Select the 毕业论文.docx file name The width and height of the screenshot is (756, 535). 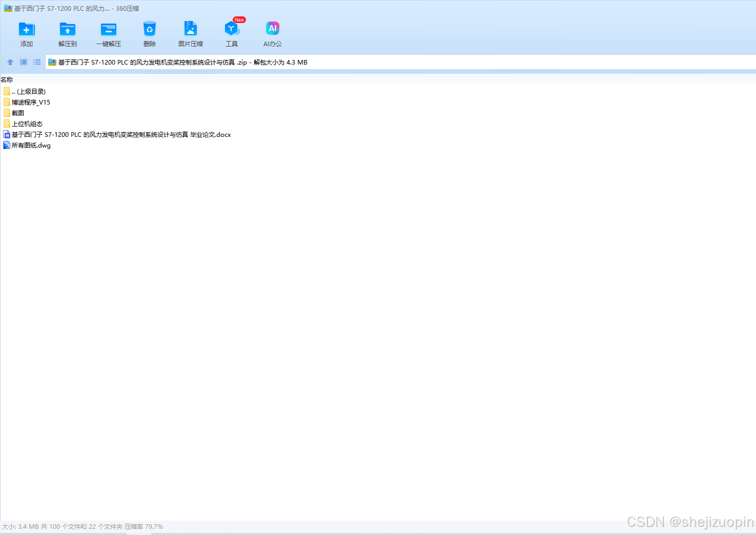[121, 135]
